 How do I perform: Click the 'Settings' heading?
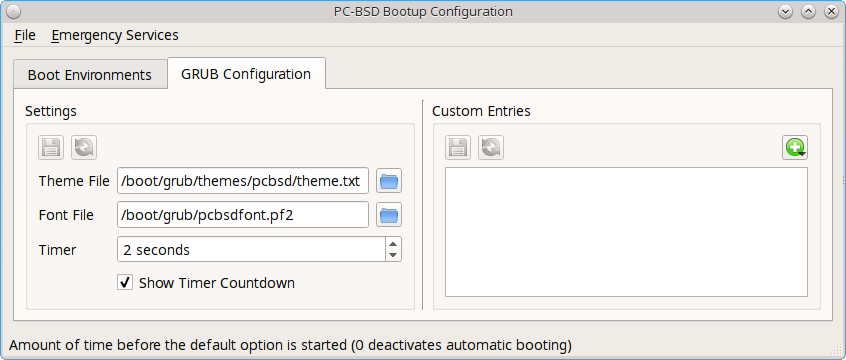(51, 111)
